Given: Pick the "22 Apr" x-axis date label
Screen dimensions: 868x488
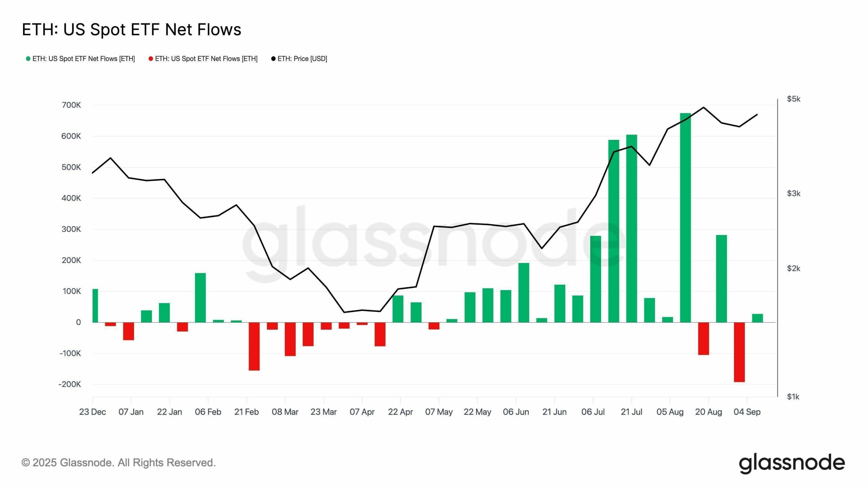Looking at the screenshot, I should coord(400,412).
